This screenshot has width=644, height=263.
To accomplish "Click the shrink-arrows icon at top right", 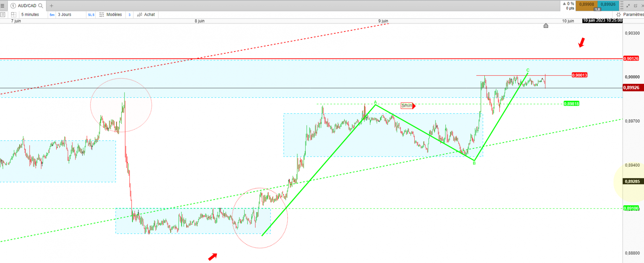I will pyautogui.click(x=629, y=5).
